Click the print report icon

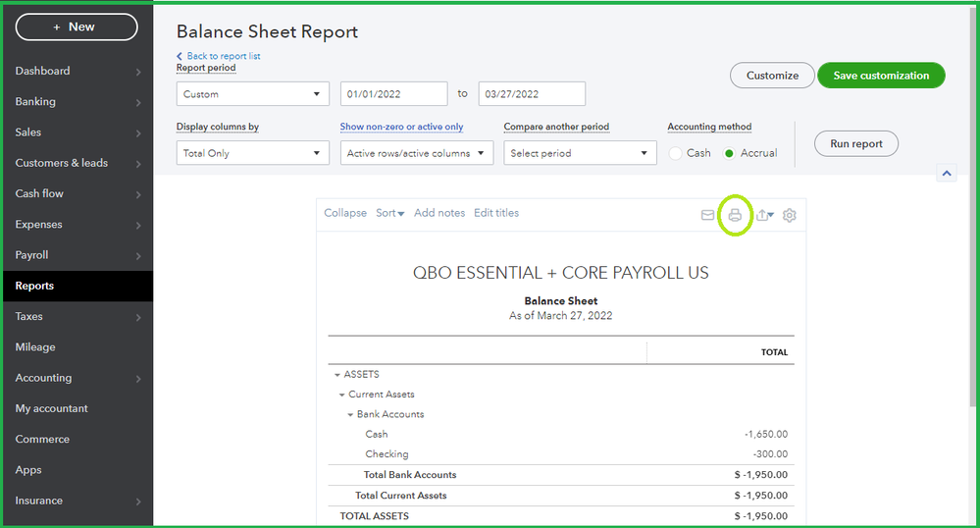pyautogui.click(x=735, y=215)
